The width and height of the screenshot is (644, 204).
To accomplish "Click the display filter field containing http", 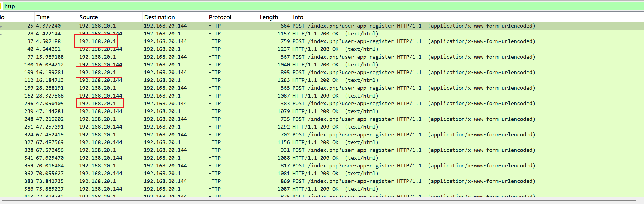I will coord(316,6).
